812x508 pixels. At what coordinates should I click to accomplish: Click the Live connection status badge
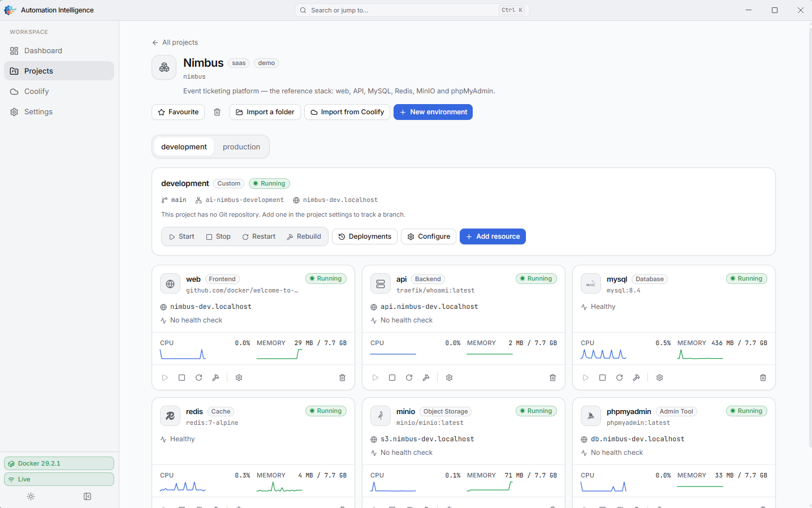pos(59,479)
